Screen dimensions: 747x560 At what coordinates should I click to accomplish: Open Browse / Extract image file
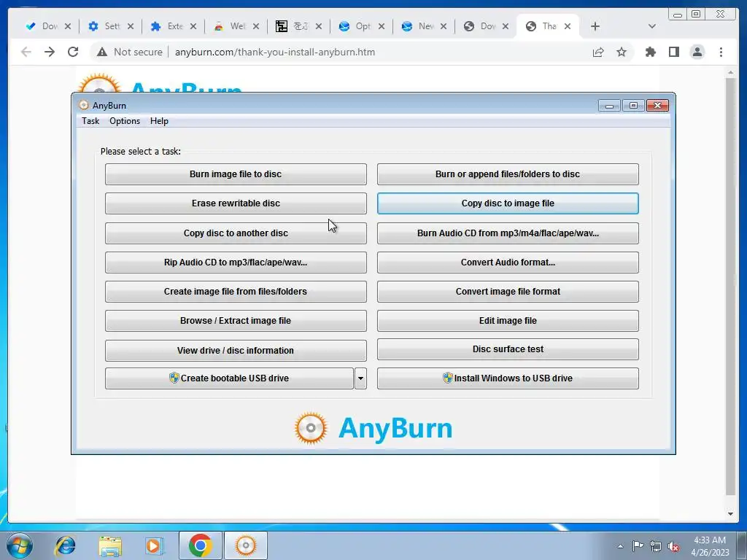tap(236, 321)
